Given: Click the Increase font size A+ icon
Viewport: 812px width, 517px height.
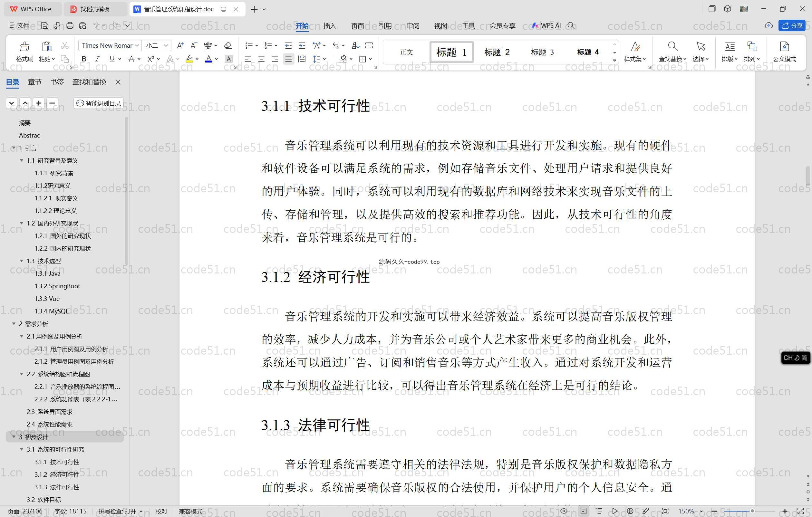Looking at the screenshot, I should tap(180, 45).
